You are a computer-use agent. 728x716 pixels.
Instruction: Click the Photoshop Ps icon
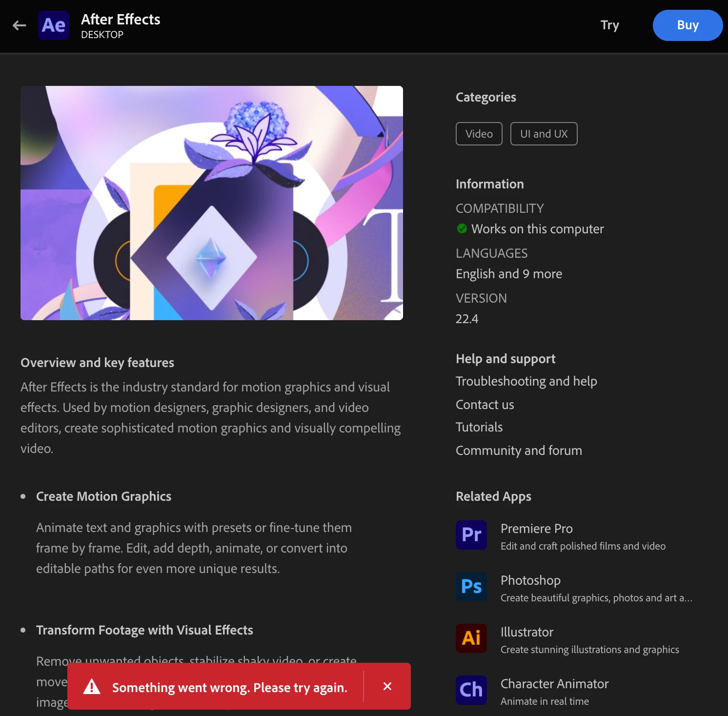471,587
